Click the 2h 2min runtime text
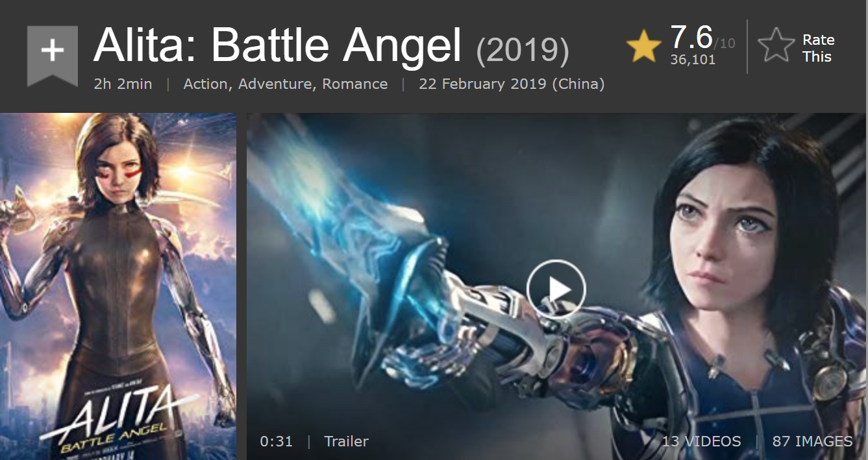The width and height of the screenshot is (868, 460). (123, 84)
